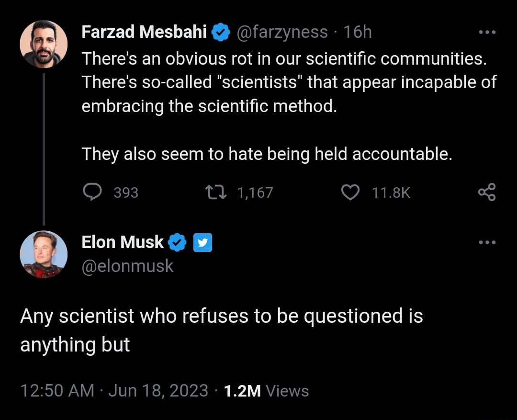Select the Twitter bird affiliation icon beside Elon Musk

203,243
